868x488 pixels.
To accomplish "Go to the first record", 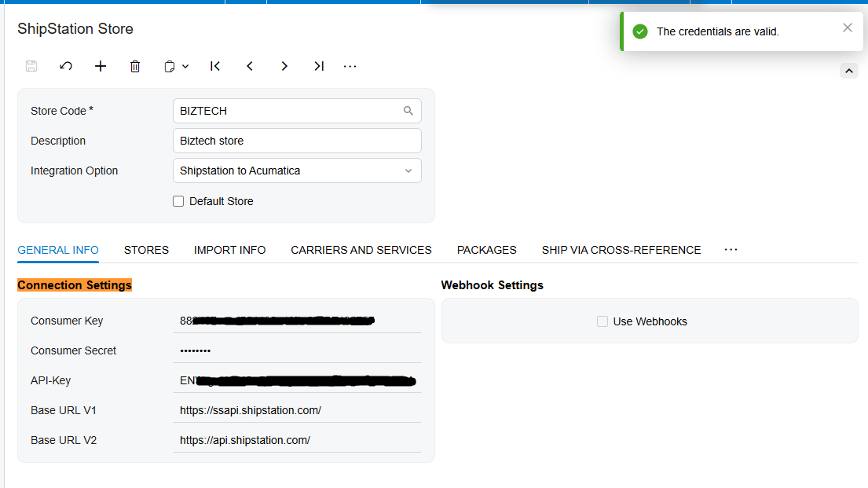I will coord(215,67).
